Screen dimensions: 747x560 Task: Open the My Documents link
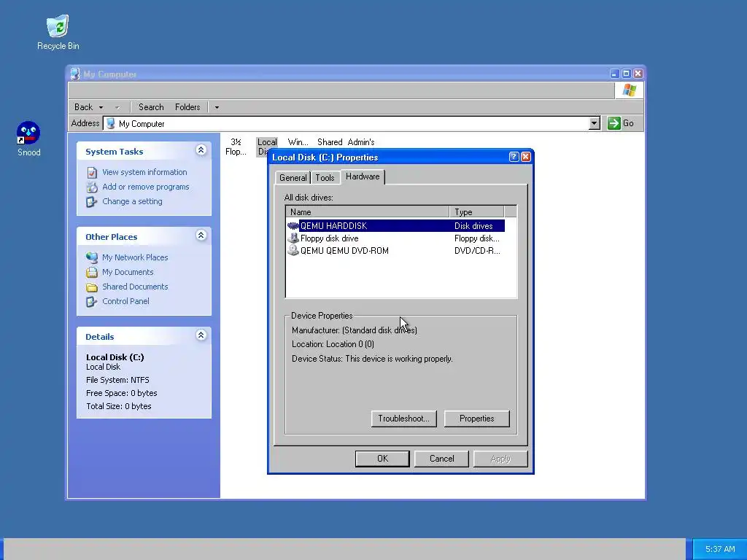pos(128,273)
